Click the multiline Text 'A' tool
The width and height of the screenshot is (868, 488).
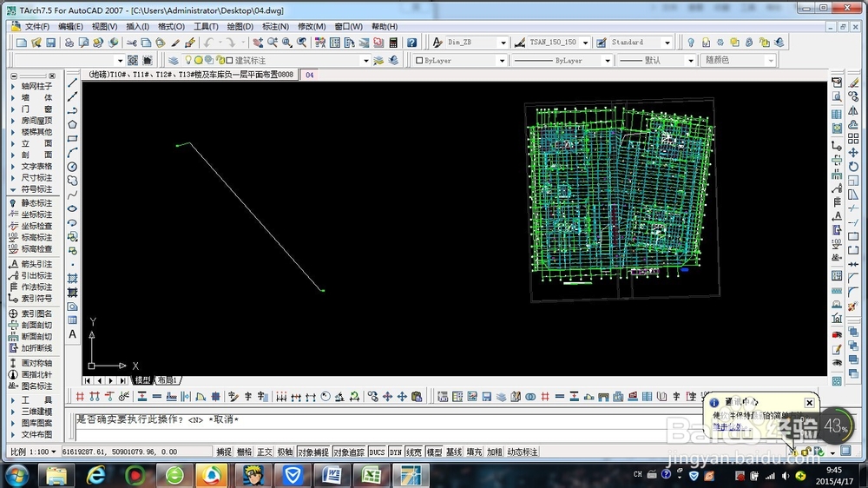point(73,334)
